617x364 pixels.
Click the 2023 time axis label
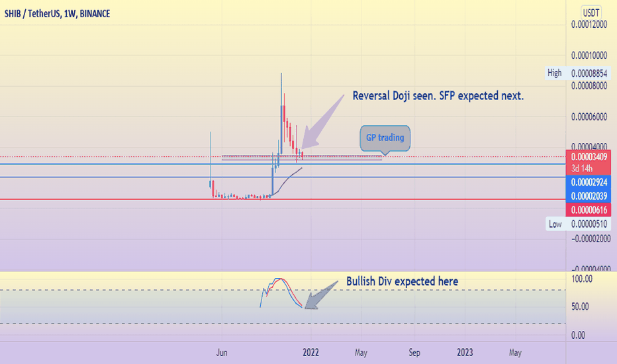click(465, 353)
